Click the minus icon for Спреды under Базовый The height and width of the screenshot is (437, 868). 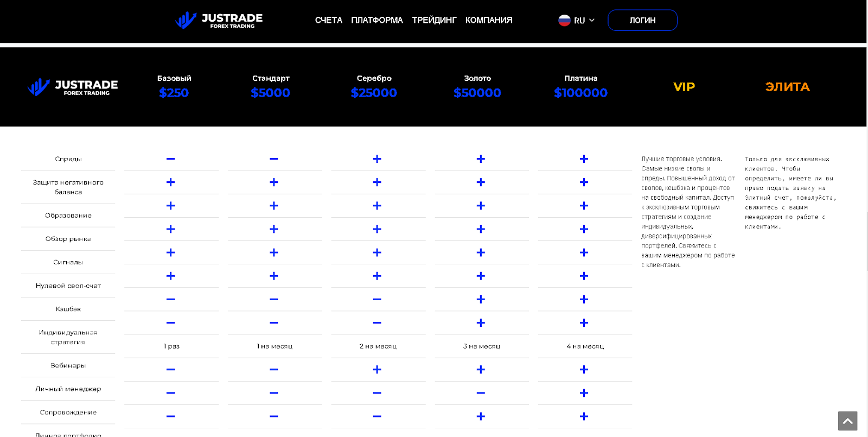click(170, 159)
